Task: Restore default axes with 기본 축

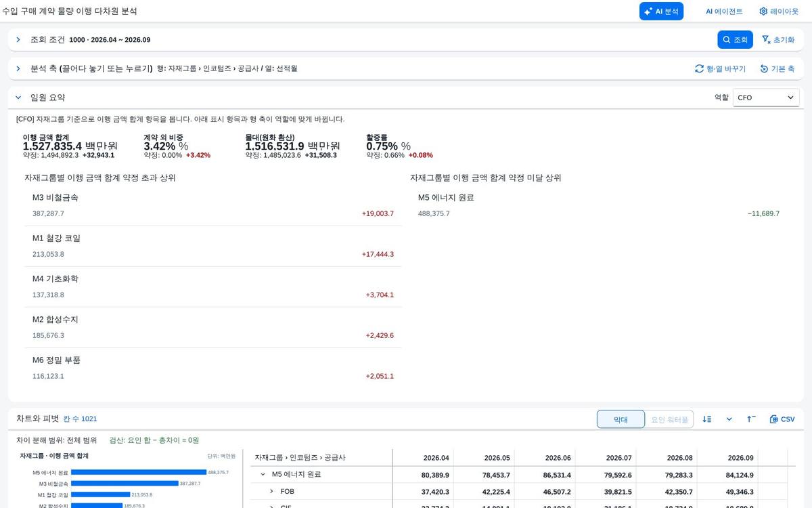Action: coord(777,68)
